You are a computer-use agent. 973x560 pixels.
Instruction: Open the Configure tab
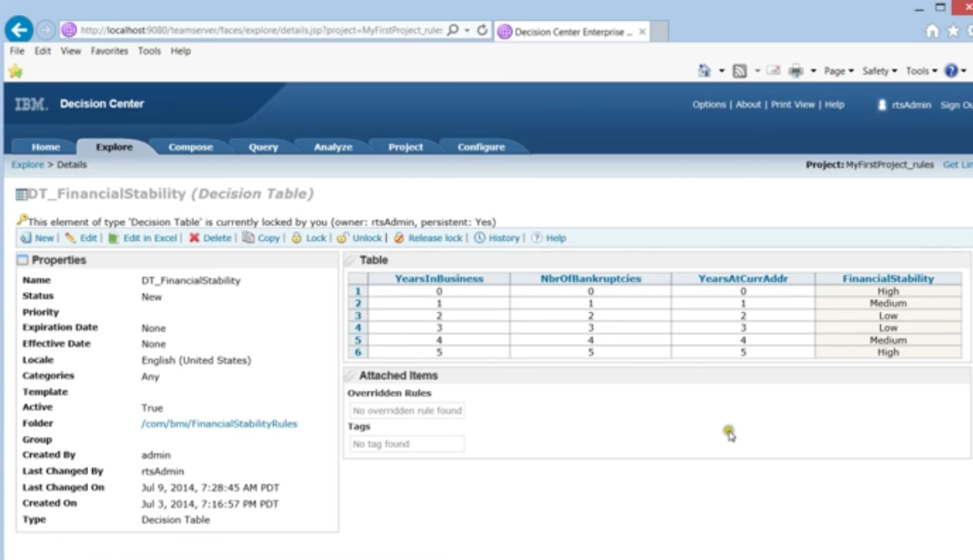click(481, 147)
